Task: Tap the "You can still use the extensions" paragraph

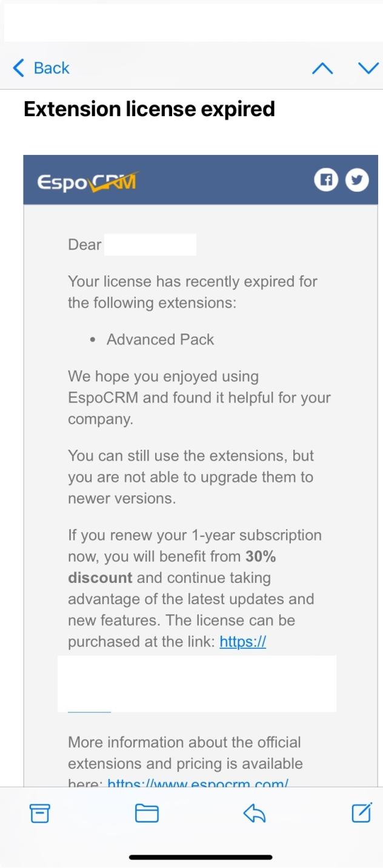Action: tap(191, 477)
